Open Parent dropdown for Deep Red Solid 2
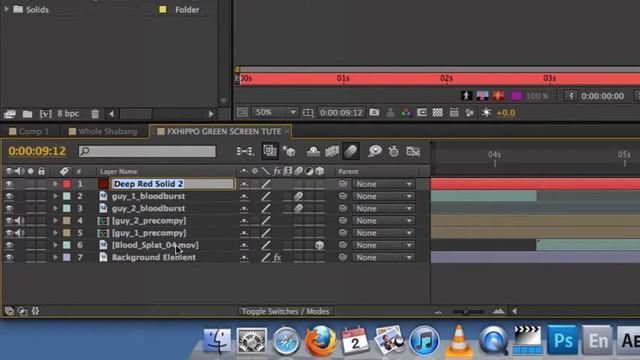 384,184
